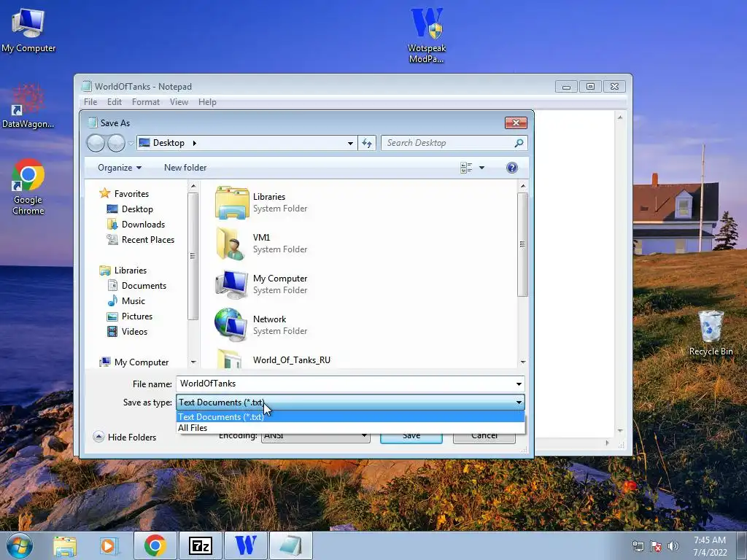The height and width of the screenshot is (560, 747).
Task: Click the Forward navigation arrow in Save As
Action: point(116,143)
